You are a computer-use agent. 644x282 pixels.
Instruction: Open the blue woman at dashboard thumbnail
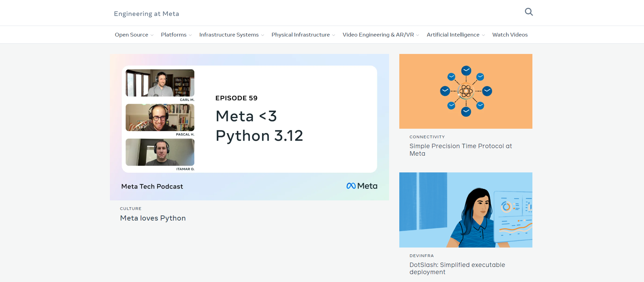point(466,210)
